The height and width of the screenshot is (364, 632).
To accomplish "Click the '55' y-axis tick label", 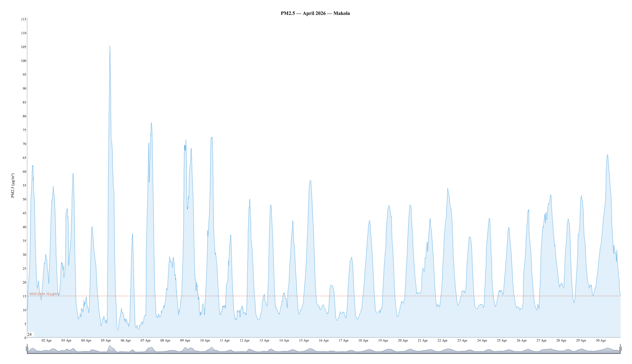I will pyautogui.click(x=24, y=185).
